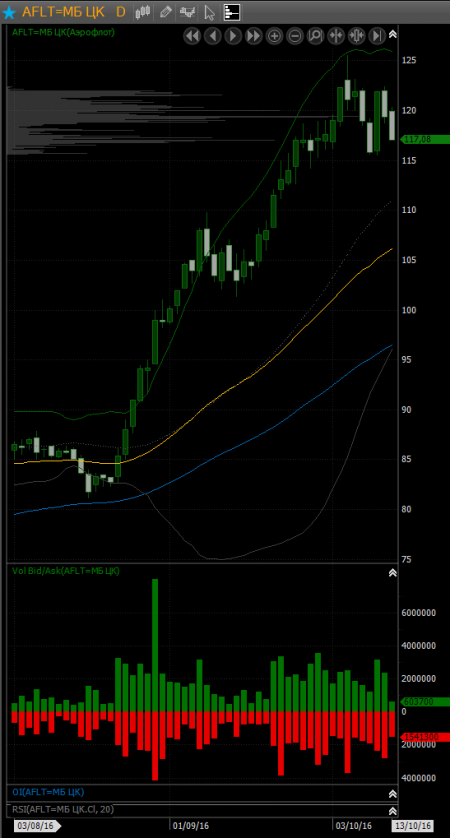
Task: Open the candlestick chart type icon
Action: click(x=142, y=12)
